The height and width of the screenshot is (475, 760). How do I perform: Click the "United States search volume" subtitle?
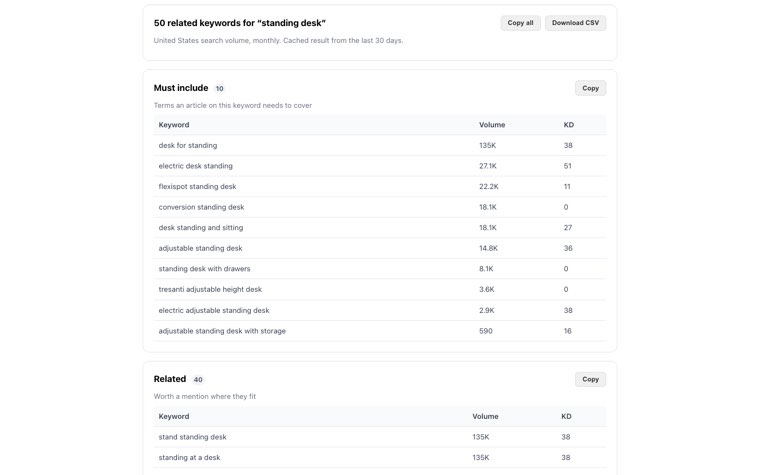pos(278,41)
